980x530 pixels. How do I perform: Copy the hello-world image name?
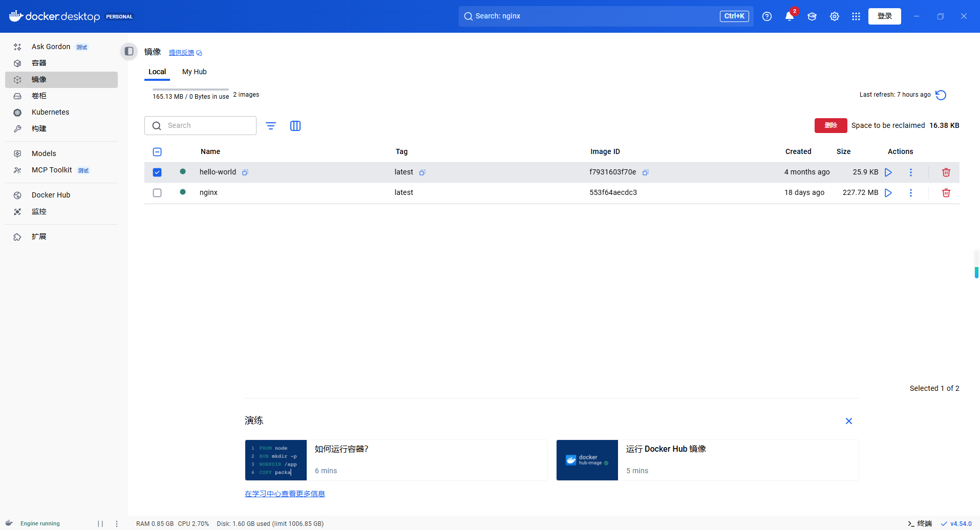point(245,172)
